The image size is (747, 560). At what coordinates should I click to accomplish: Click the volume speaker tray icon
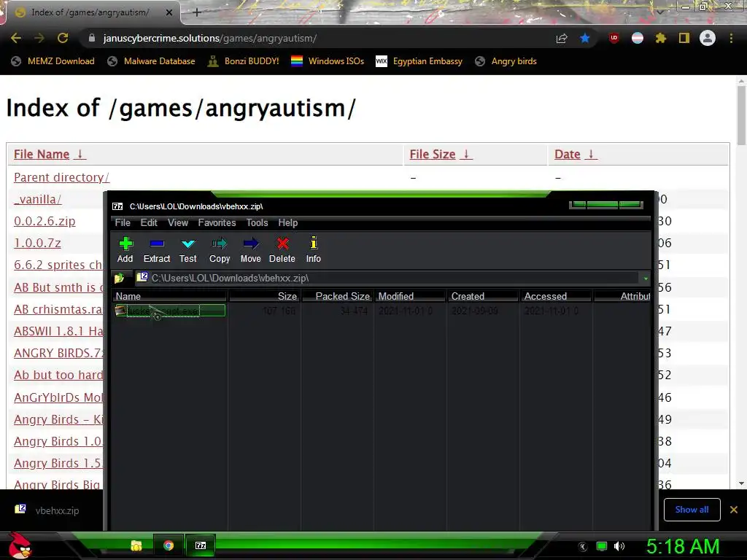tap(619, 546)
